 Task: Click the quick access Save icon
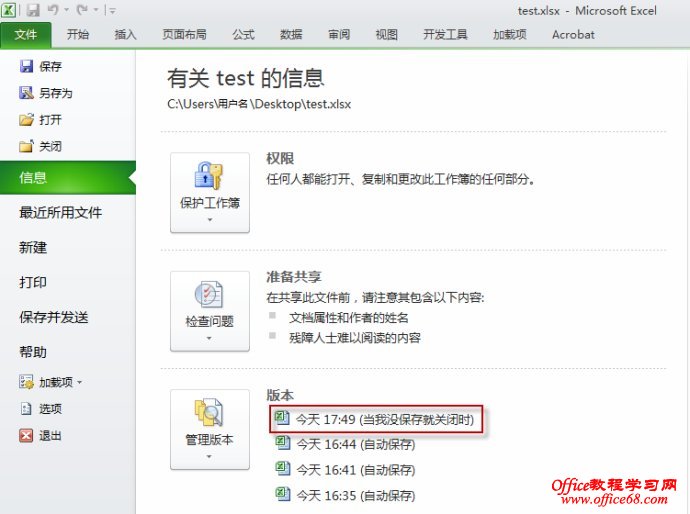[32, 10]
